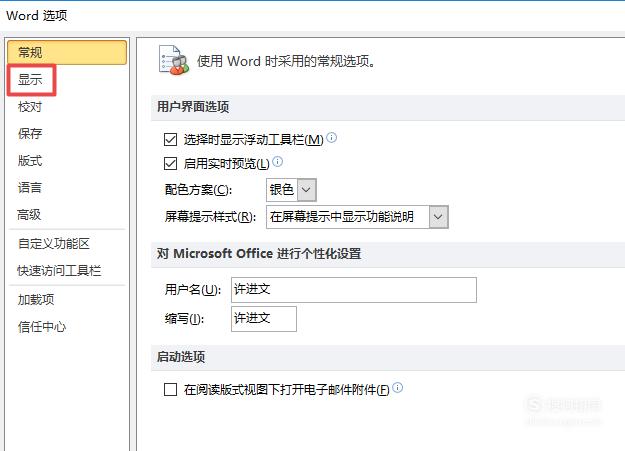Expand the 屏幕提示样式 screentip style dropdown arrow
625x451 pixels.
click(438, 217)
